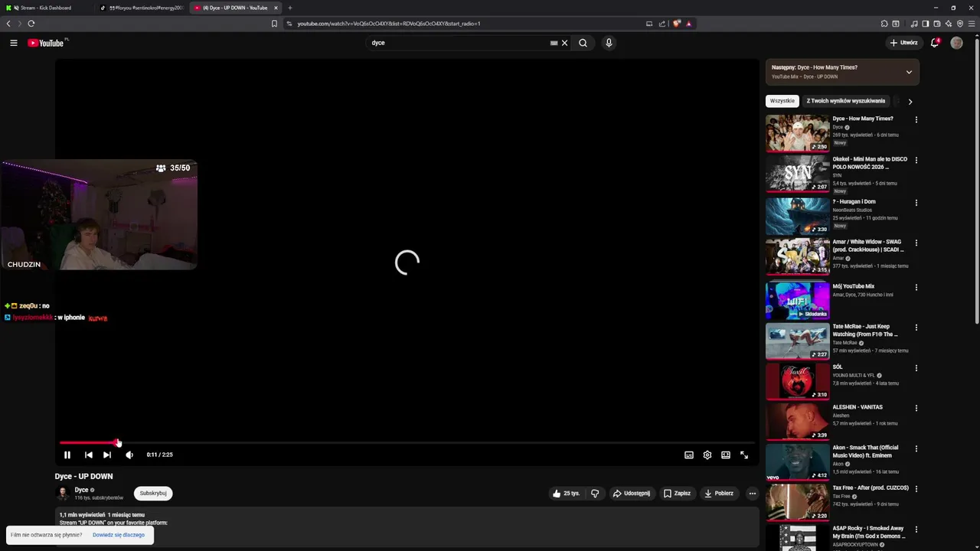Clear the search box with X

click(565, 43)
